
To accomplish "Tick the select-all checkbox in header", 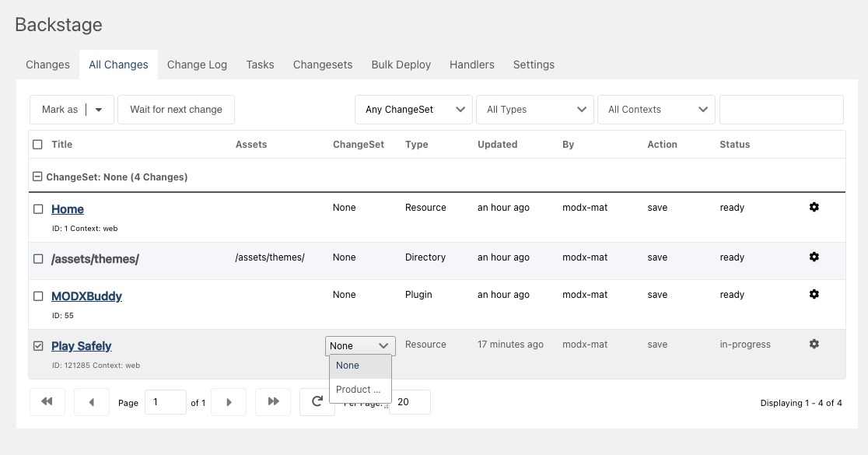I will (37, 145).
